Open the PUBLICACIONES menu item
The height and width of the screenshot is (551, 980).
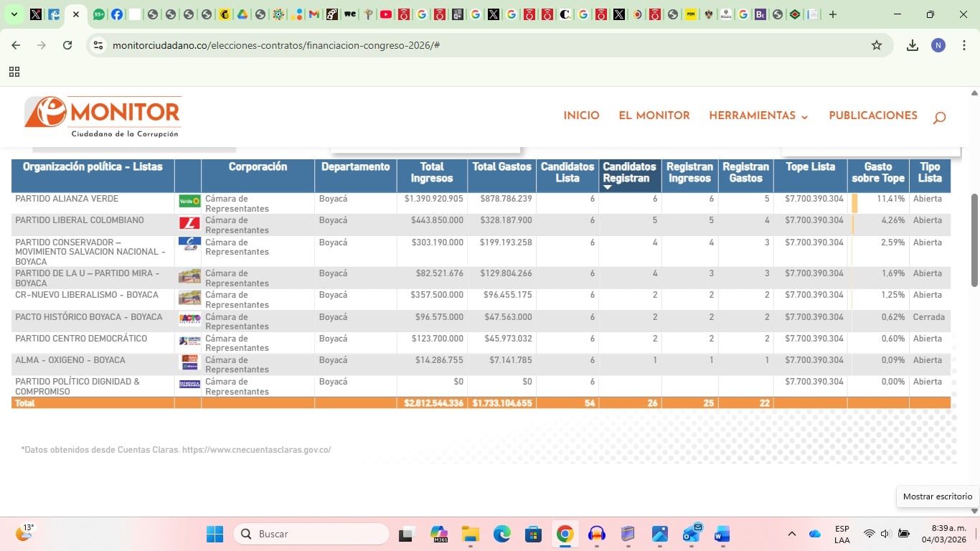click(x=872, y=116)
